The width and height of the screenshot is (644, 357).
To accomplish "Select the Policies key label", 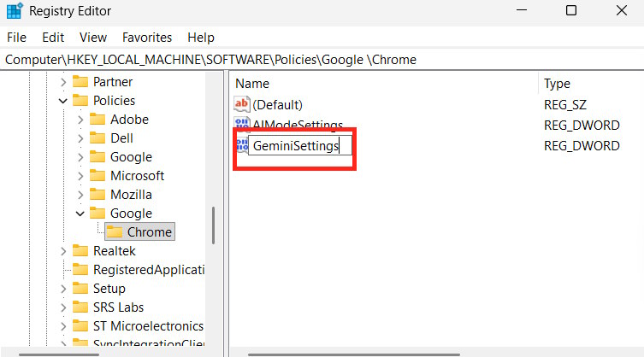I will click(115, 101).
